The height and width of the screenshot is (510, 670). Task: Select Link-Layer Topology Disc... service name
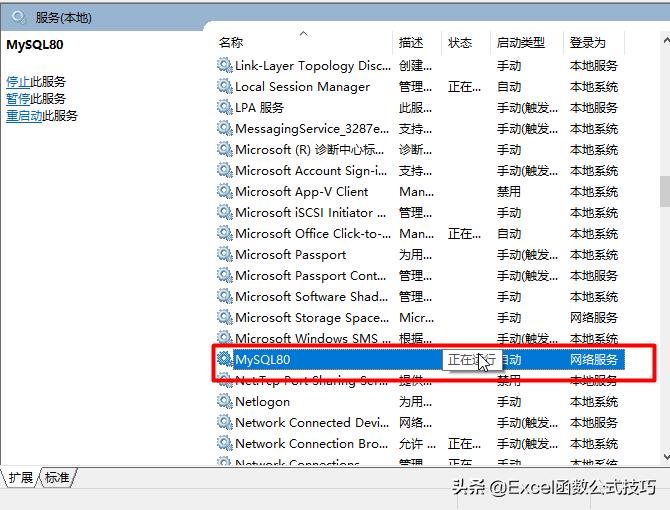tap(313, 66)
